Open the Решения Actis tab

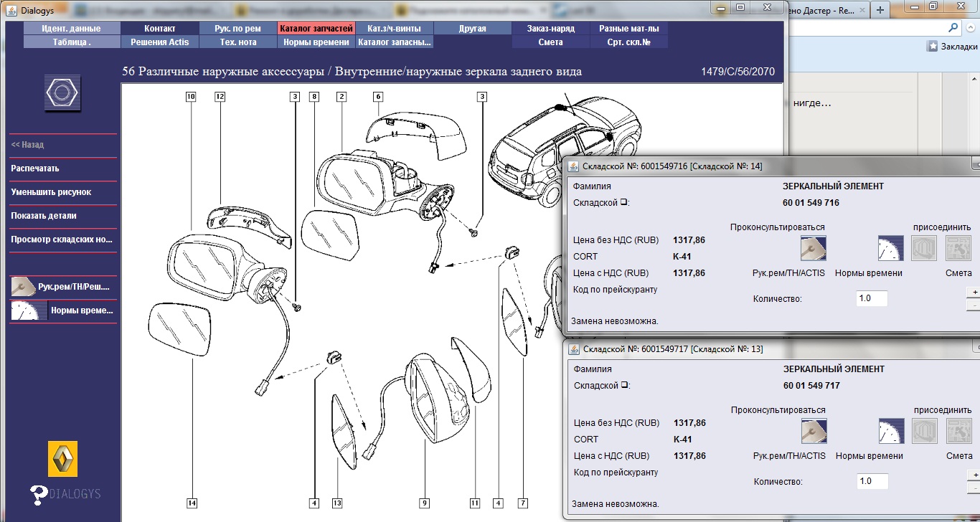tap(160, 42)
